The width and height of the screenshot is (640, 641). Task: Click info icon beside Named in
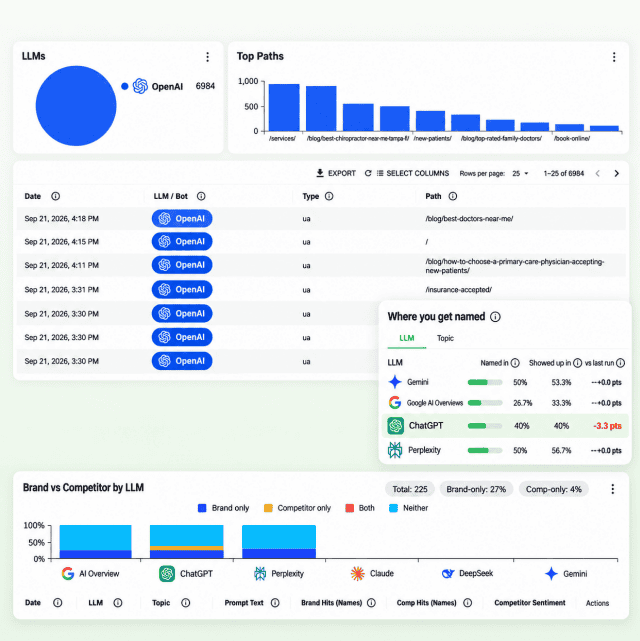pyautogui.click(x=515, y=363)
